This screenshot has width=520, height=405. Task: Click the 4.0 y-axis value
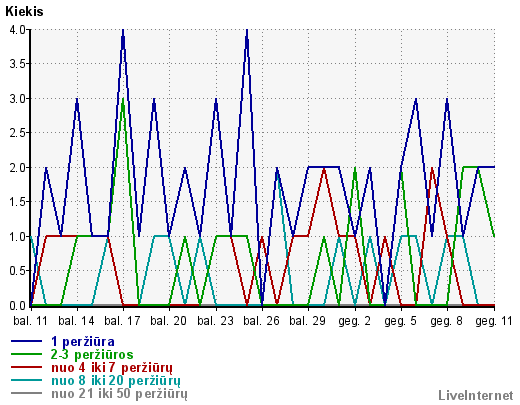click(x=18, y=30)
